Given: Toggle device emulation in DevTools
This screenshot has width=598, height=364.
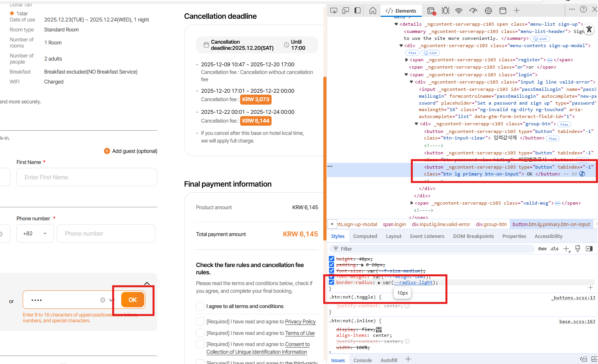Looking at the screenshot, I should pos(346,11).
